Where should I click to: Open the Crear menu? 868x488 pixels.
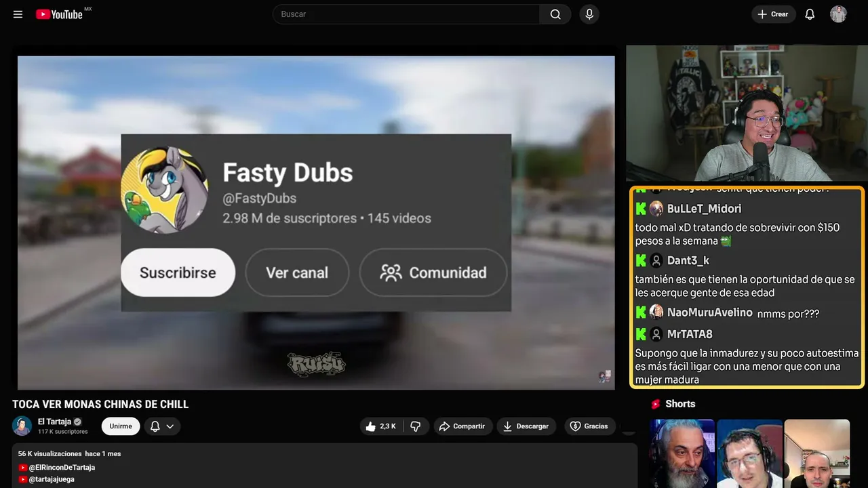pos(773,14)
